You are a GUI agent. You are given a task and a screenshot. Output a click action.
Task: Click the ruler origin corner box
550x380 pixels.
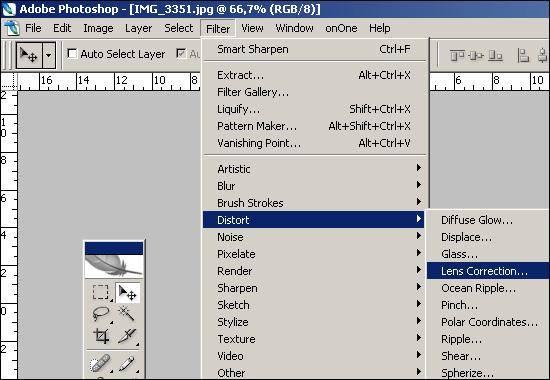pyautogui.click(x=9, y=81)
